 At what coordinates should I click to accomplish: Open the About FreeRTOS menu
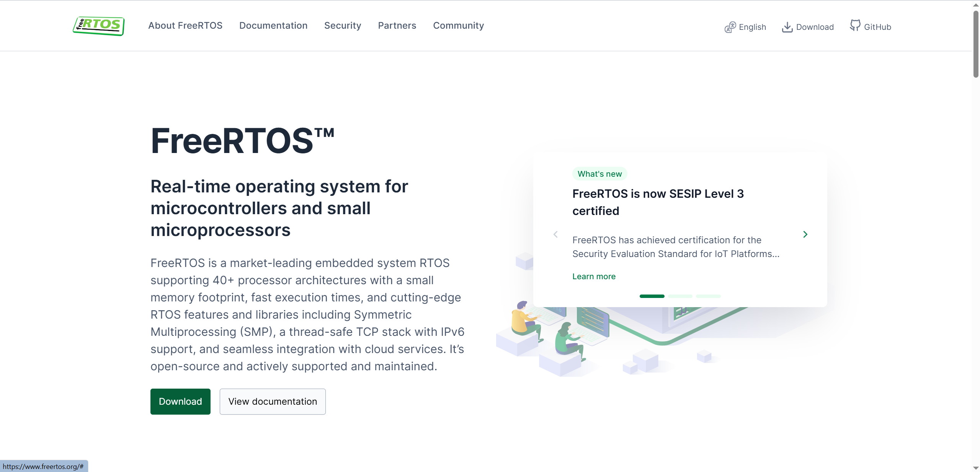(x=185, y=26)
